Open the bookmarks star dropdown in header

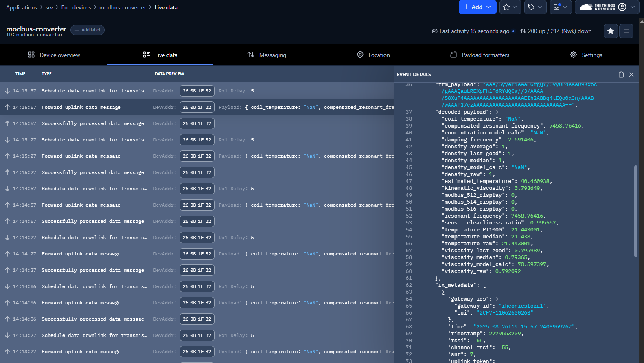coord(510,7)
